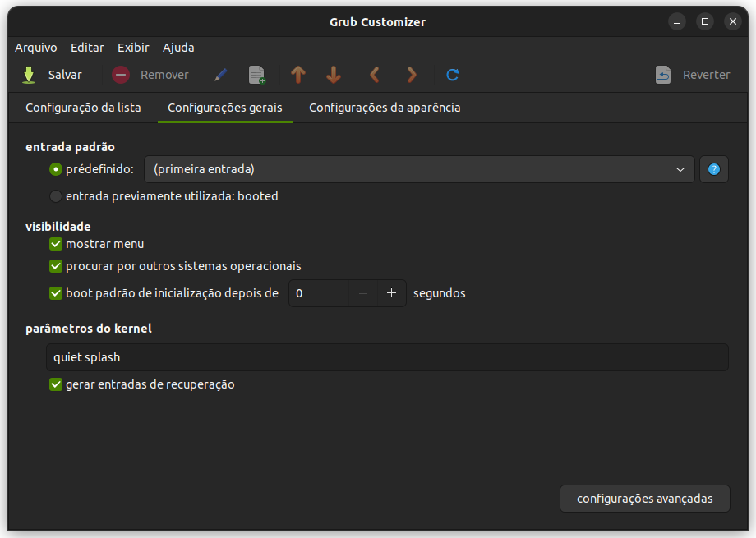Click the configurações avançadas button
756x538 pixels.
coord(644,499)
